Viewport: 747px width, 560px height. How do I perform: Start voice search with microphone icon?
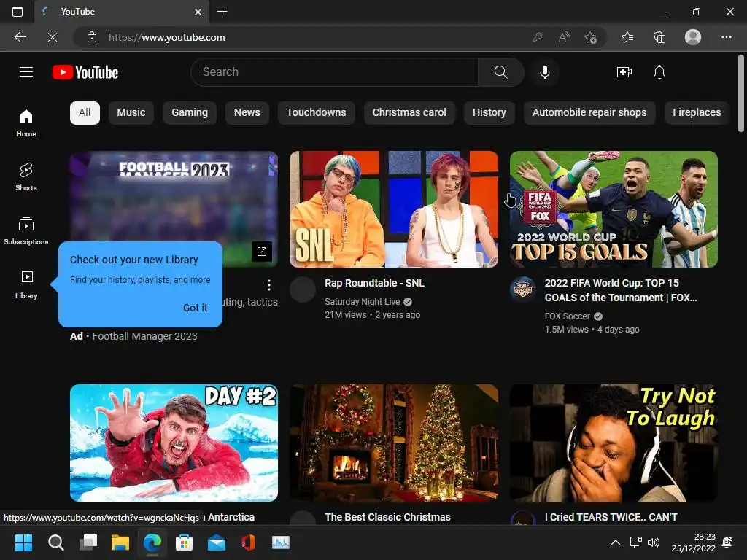tap(544, 72)
